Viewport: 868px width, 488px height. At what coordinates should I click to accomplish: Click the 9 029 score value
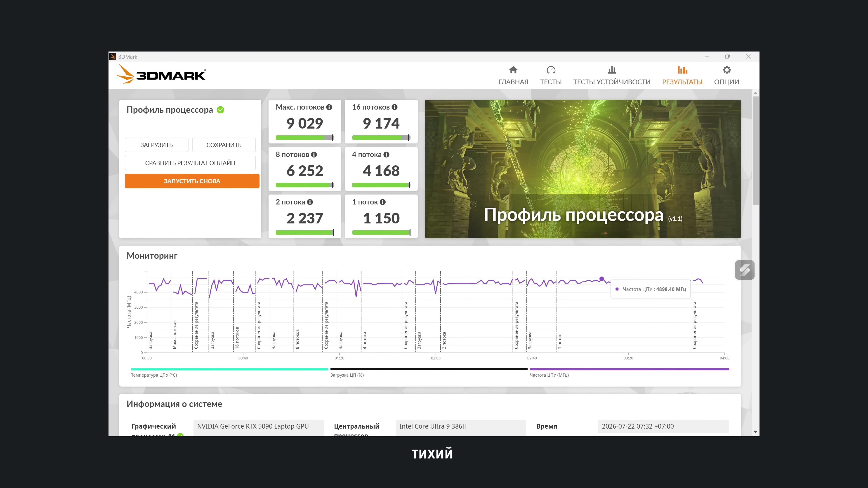305,123
